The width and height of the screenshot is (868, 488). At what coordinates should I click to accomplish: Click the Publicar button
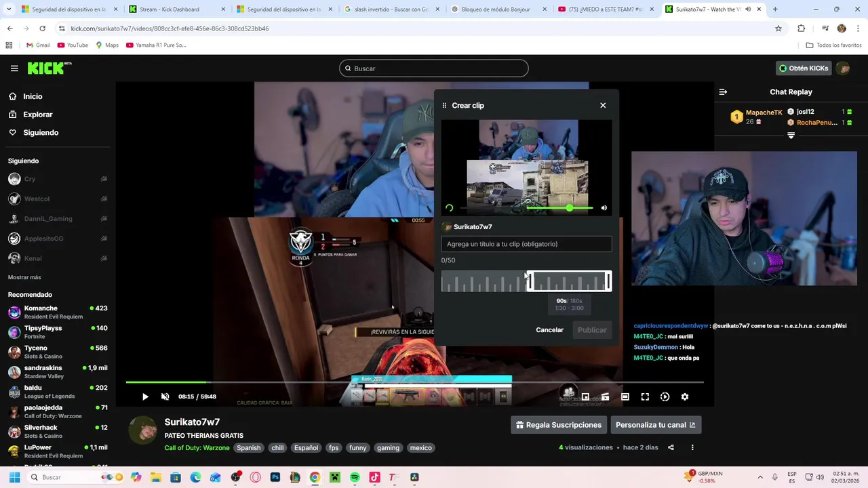click(592, 330)
